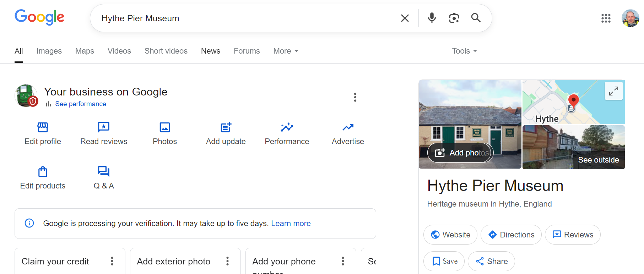The image size is (644, 274).
Task: Open the Add exterior photo card
Action: [185, 261]
